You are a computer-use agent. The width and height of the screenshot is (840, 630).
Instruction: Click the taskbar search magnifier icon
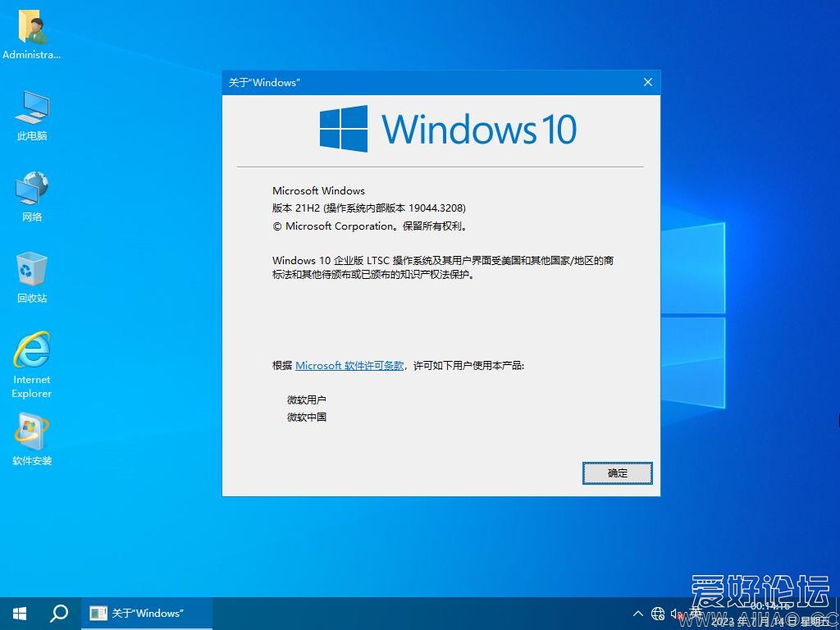pyautogui.click(x=59, y=614)
